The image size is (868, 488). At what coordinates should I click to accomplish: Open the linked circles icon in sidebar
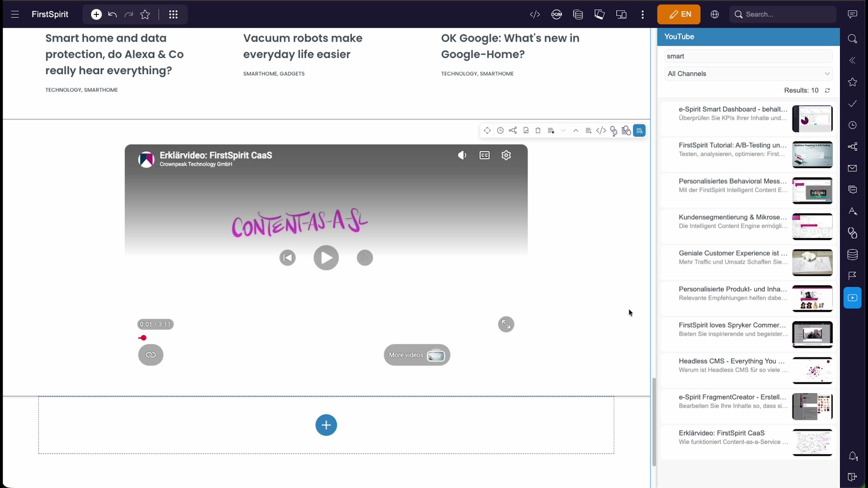(853, 233)
